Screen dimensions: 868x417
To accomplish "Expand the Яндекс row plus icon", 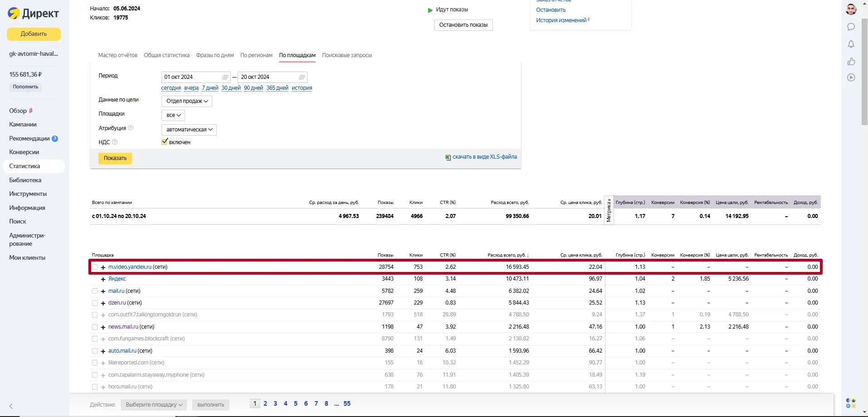I will [103, 279].
